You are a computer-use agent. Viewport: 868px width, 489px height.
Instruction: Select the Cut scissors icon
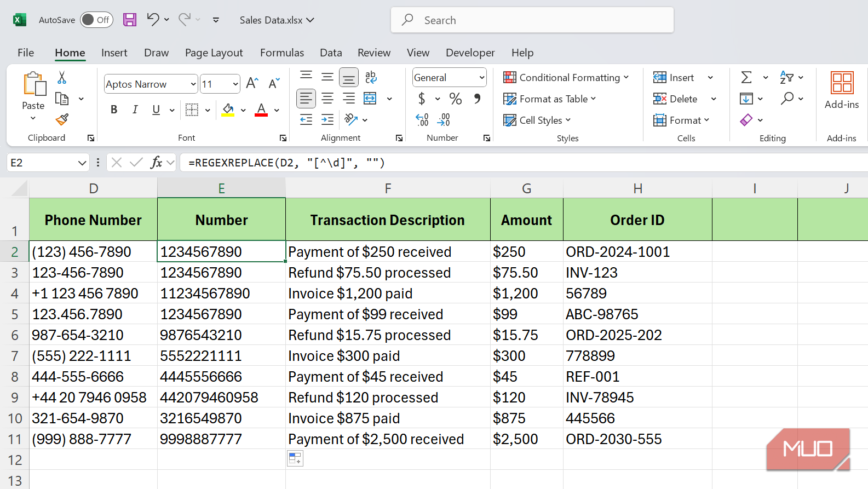click(62, 78)
